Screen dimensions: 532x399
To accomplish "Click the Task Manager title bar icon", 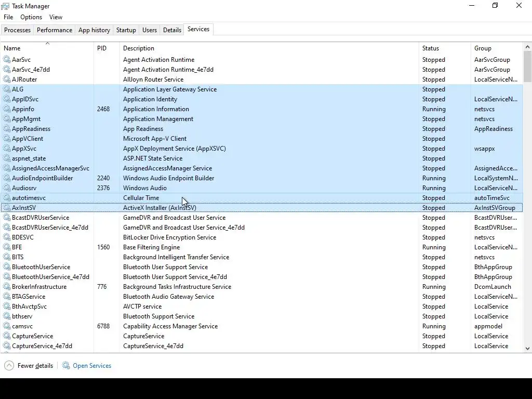I will coord(5,6).
